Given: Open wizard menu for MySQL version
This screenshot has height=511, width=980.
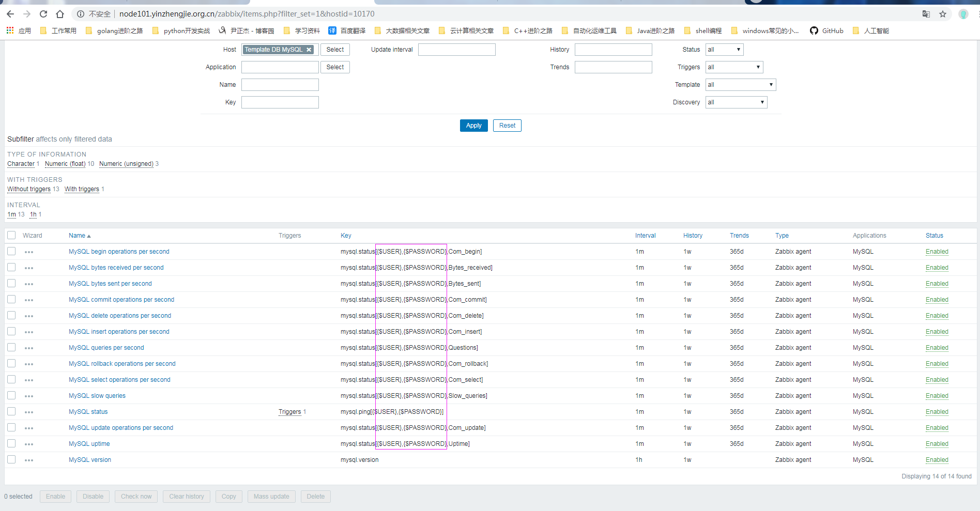Looking at the screenshot, I should coord(29,460).
